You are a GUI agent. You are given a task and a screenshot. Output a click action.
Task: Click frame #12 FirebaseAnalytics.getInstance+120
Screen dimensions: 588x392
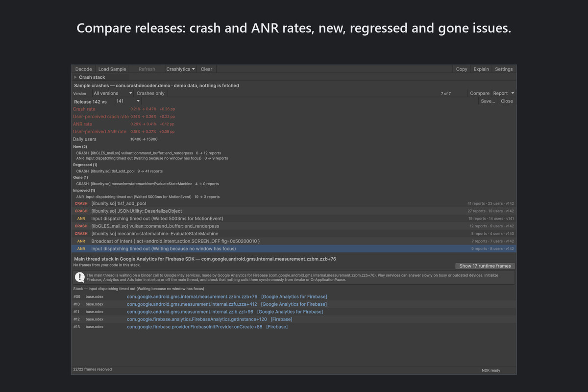[x=294, y=319]
